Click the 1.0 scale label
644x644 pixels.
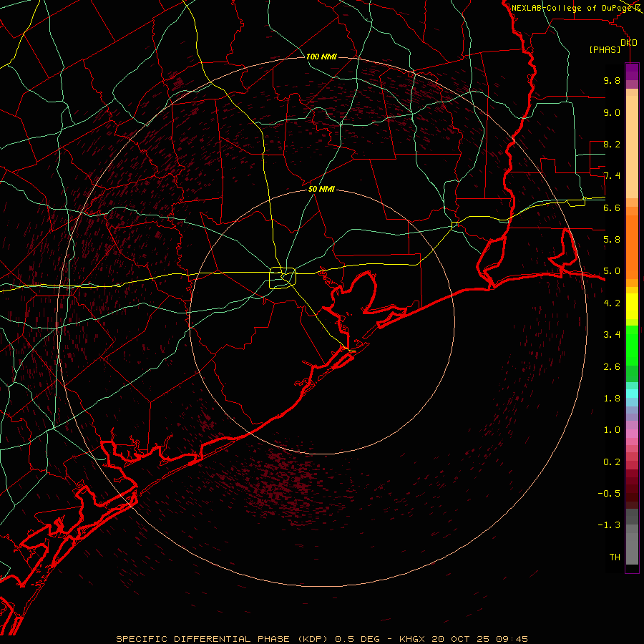[x=612, y=430]
